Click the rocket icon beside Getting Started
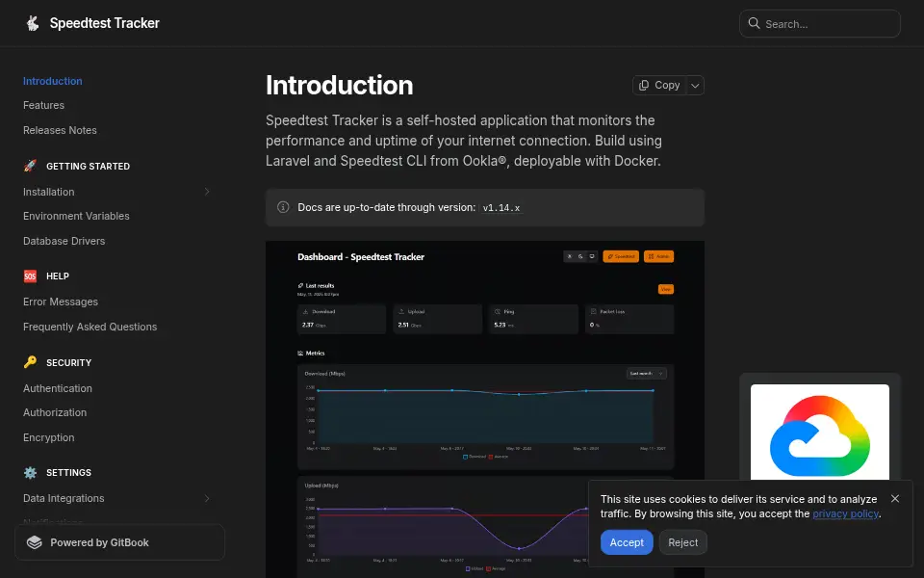Screen dimensions: 924x578 tap(30, 166)
